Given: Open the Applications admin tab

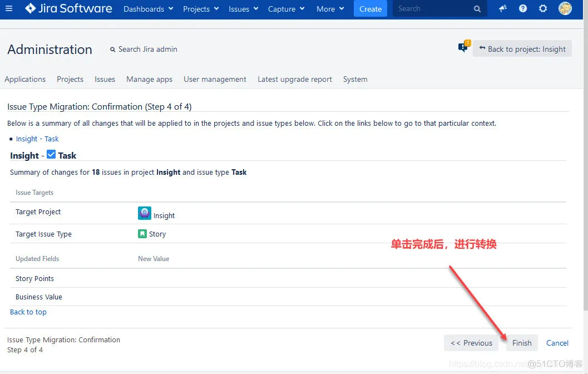Looking at the screenshot, I should [24, 79].
